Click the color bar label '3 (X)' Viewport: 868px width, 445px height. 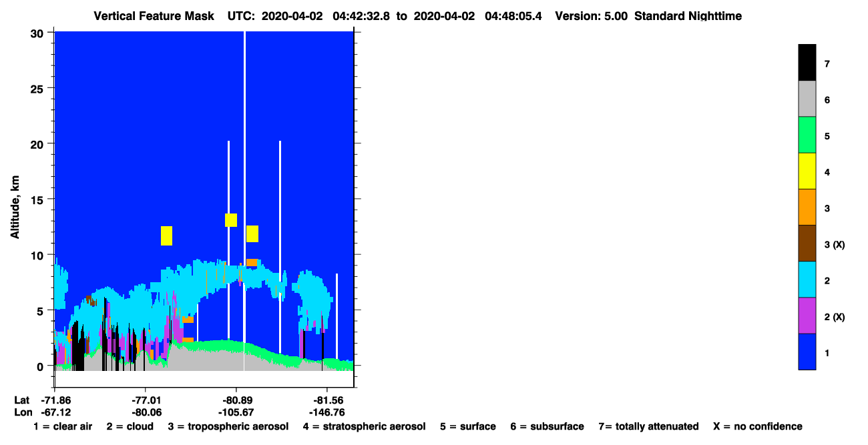[x=835, y=245]
